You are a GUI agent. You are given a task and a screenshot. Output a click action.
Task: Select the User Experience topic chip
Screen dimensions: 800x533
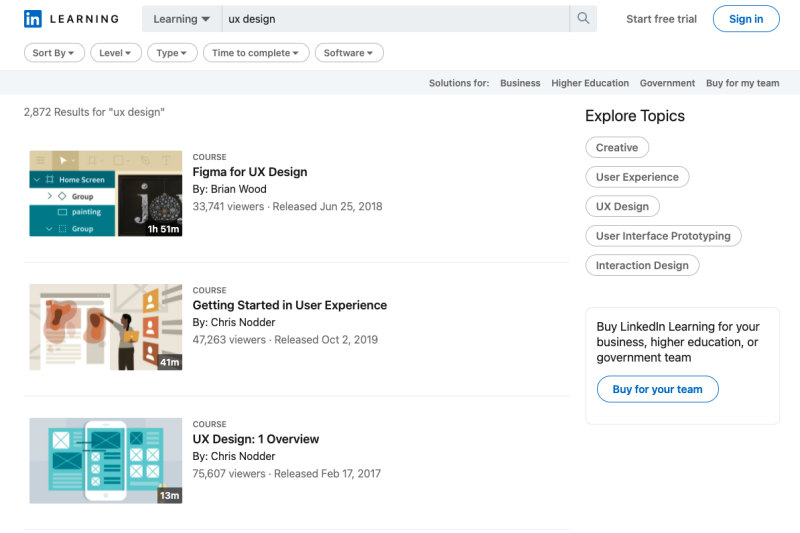637,177
